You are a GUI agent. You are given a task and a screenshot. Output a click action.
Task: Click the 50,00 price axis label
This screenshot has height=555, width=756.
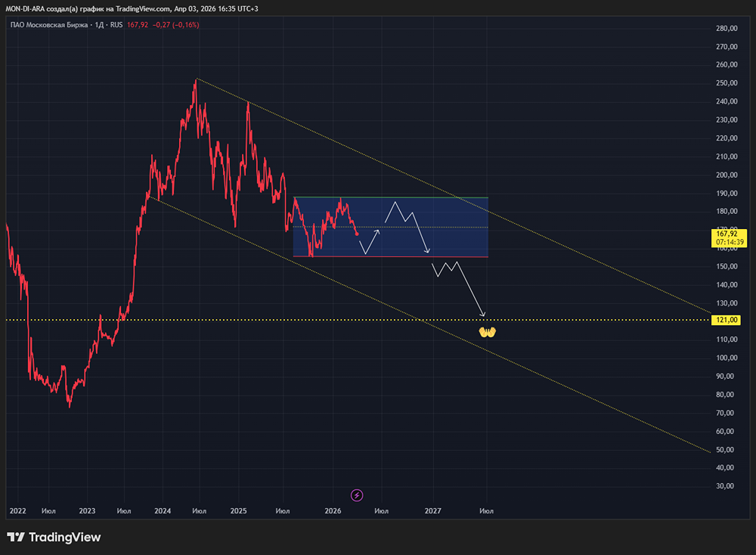(727, 450)
